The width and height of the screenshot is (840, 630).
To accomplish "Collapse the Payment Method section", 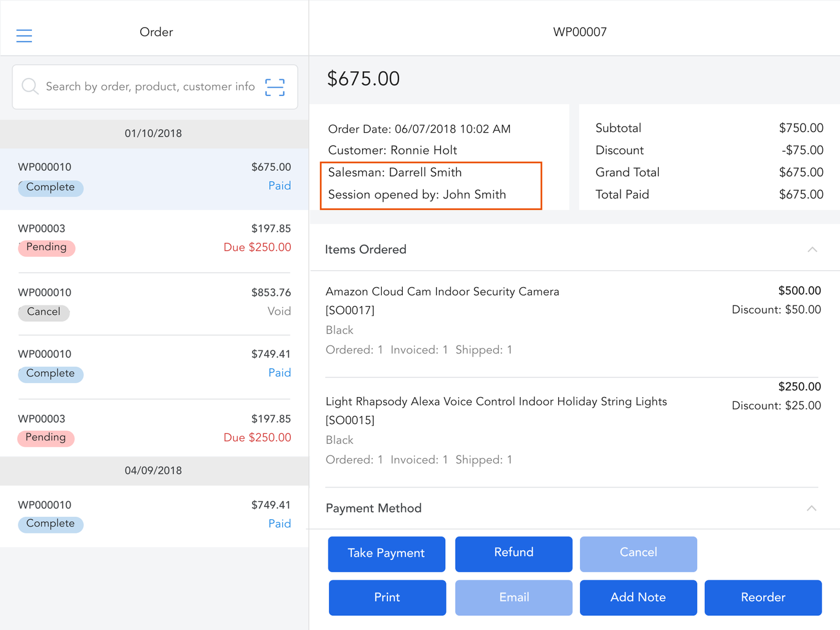I will click(811, 508).
